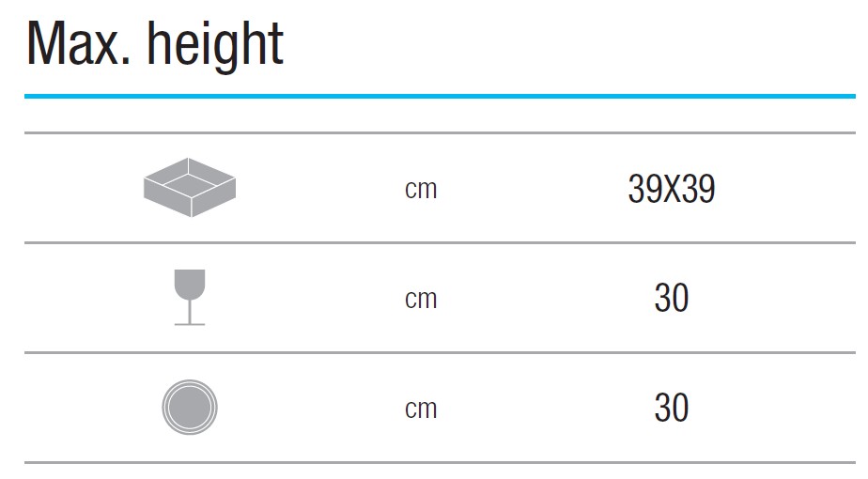The height and width of the screenshot is (479, 868).
Task: Click the second "39" after the X
Action: point(698,190)
